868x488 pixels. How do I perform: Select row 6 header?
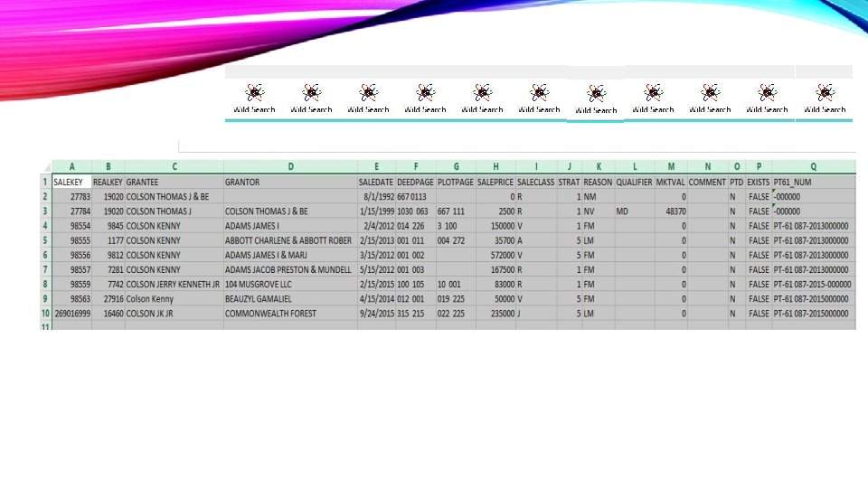[x=45, y=255]
